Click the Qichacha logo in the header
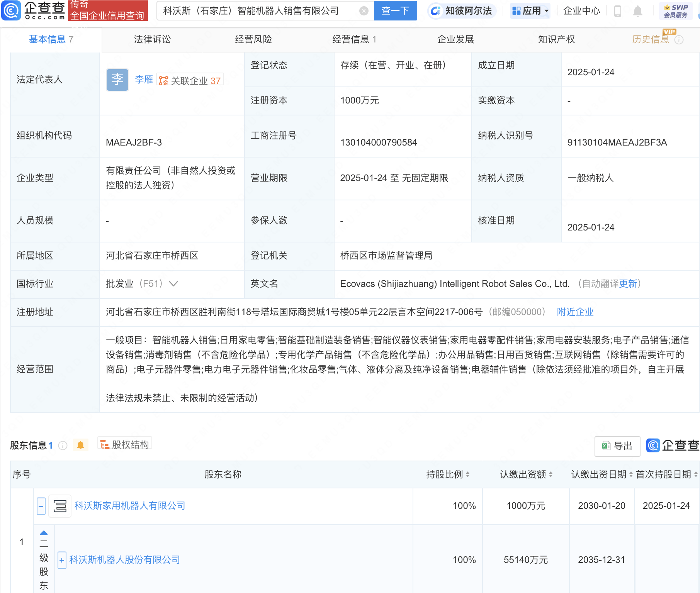The height and width of the screenshot is (593, 700). 33,10
